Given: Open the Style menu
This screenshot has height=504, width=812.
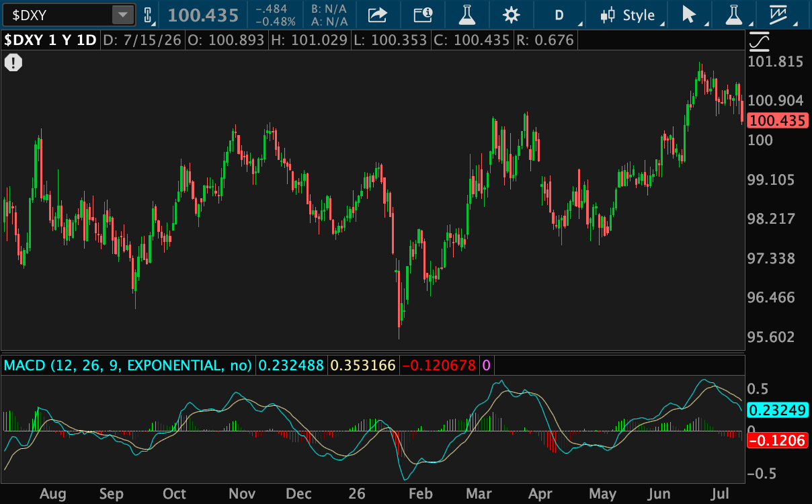Looking at the screenshot, I should (x=631, y=15).
